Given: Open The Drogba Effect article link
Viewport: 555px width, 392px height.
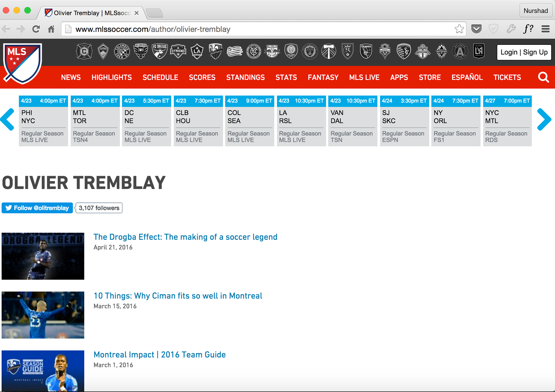Looking at the screenshot, I should 185,237.
